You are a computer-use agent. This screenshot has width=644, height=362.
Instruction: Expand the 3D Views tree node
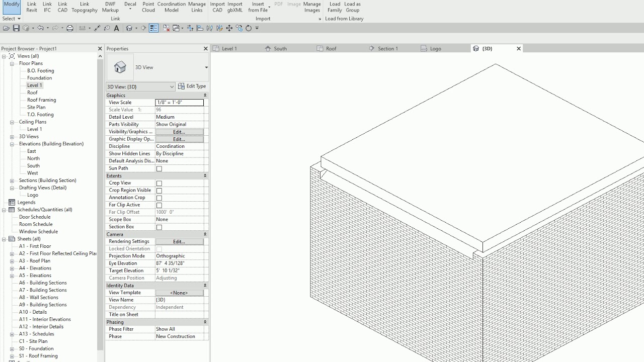(12, 137)
